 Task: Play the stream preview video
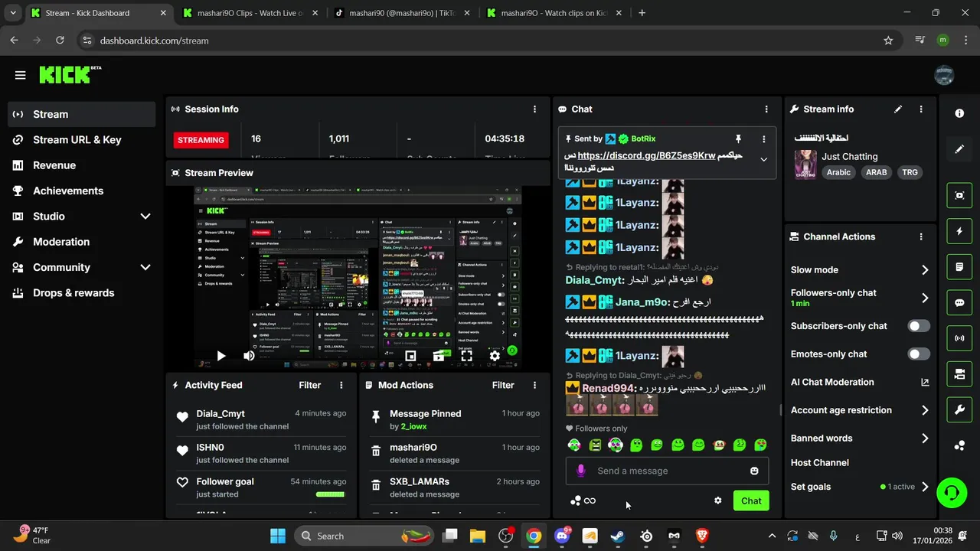(x=220, y=356)
